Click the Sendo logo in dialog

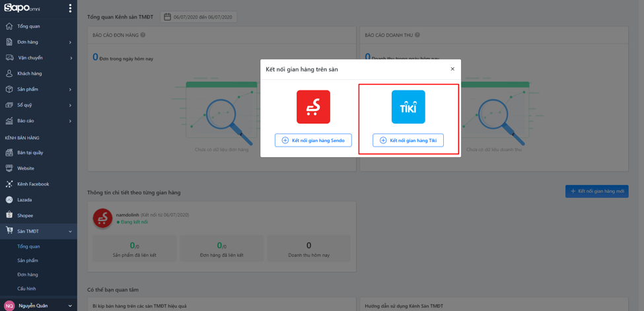[x=313, y=107]
